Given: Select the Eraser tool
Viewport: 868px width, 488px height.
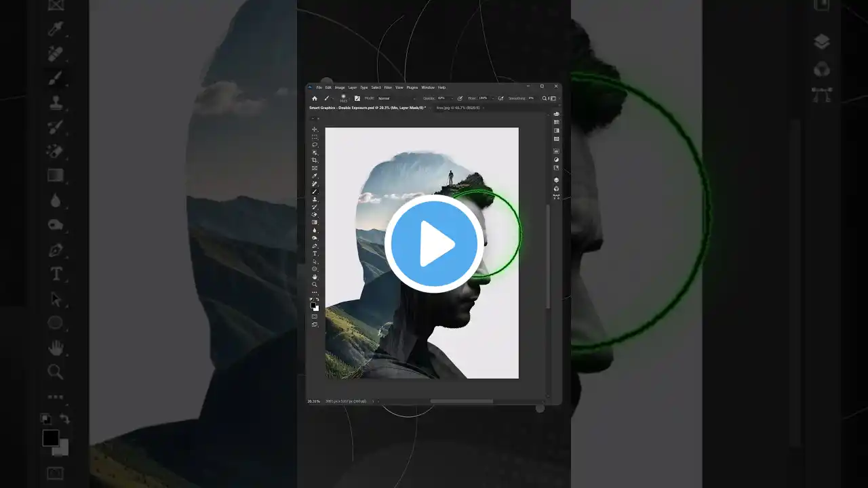Looking at the screenshot, I should click(315, 215).
